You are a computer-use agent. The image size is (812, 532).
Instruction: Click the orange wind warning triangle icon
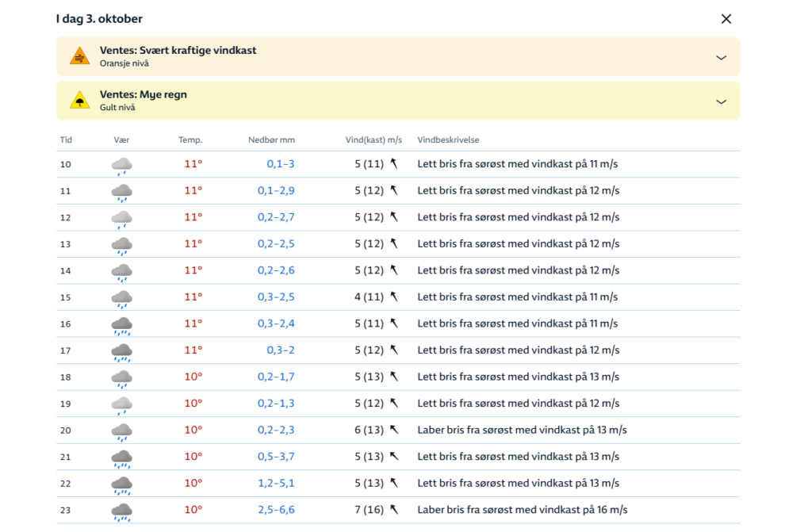[x=79, y=56]
